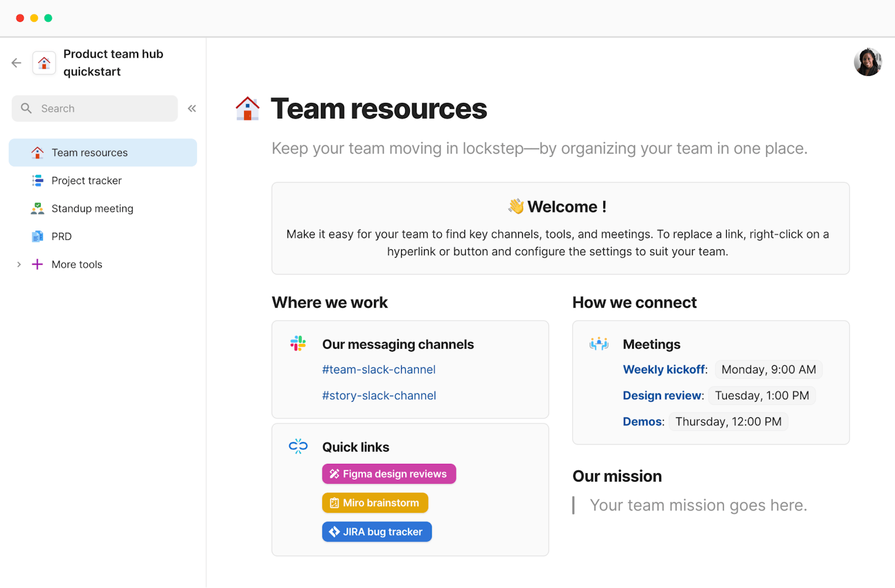Click the Quick links chain icon
The width and height of the screenshot is (895, 588).
(298, 446)
